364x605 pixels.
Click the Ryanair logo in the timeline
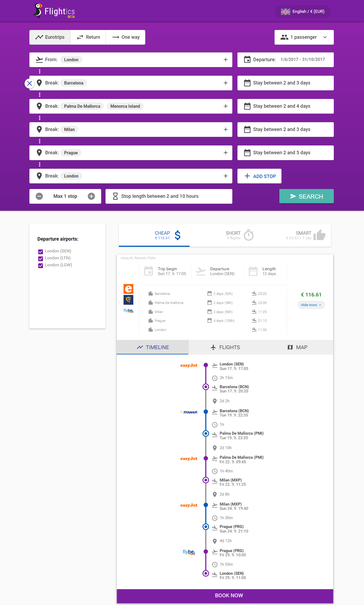[189, 412]
